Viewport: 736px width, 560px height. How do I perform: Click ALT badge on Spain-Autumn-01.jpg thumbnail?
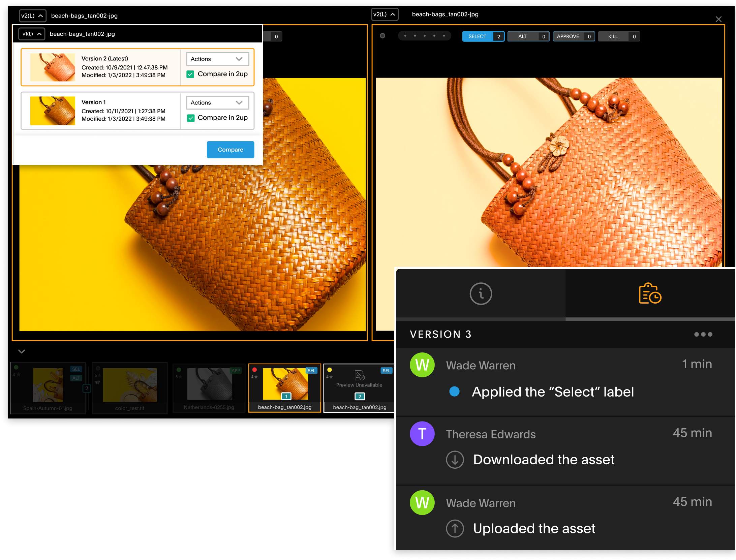point(76,378)
